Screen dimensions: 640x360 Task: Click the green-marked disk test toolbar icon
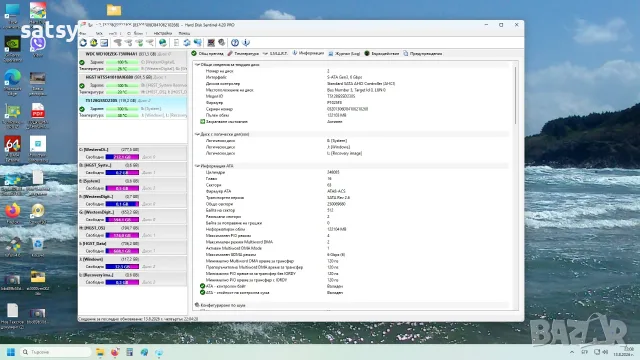[139, 42]
